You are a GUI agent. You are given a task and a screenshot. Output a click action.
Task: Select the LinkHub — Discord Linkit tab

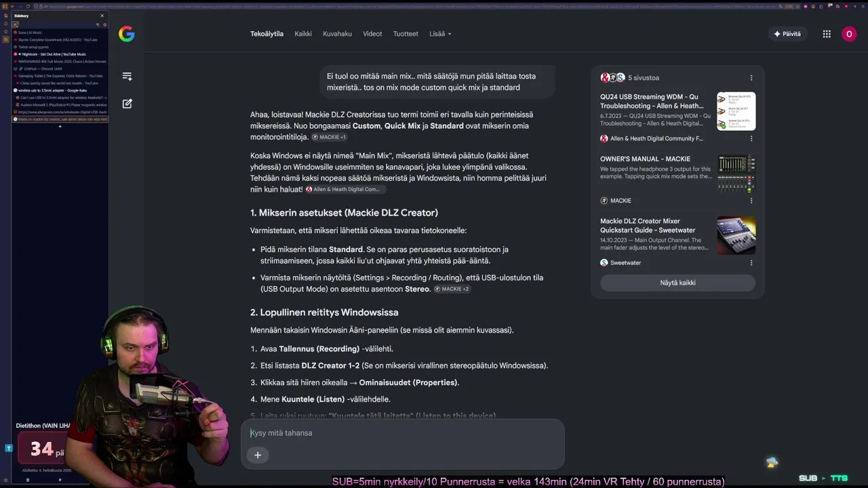coord(60,68)
